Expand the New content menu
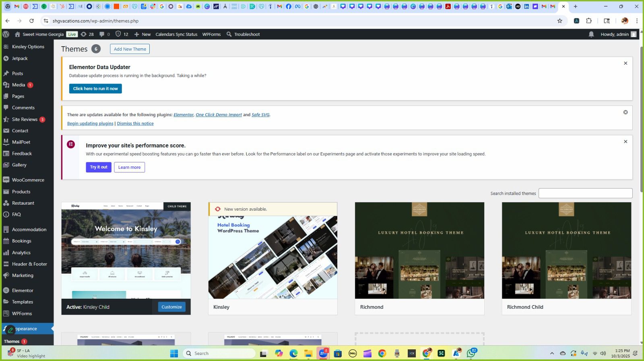Viewport: 644px width, 361px height. click(142, 34)
